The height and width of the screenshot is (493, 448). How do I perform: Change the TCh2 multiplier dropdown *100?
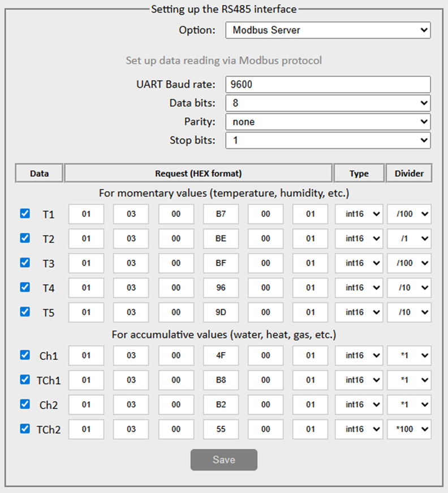tap(409, 429)
